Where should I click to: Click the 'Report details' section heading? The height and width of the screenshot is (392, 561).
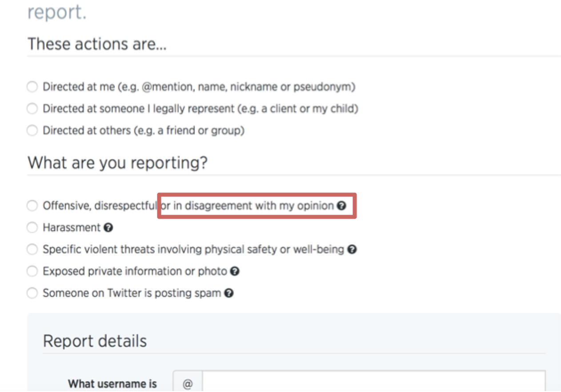pyautogui.click(x=95, y=341)
